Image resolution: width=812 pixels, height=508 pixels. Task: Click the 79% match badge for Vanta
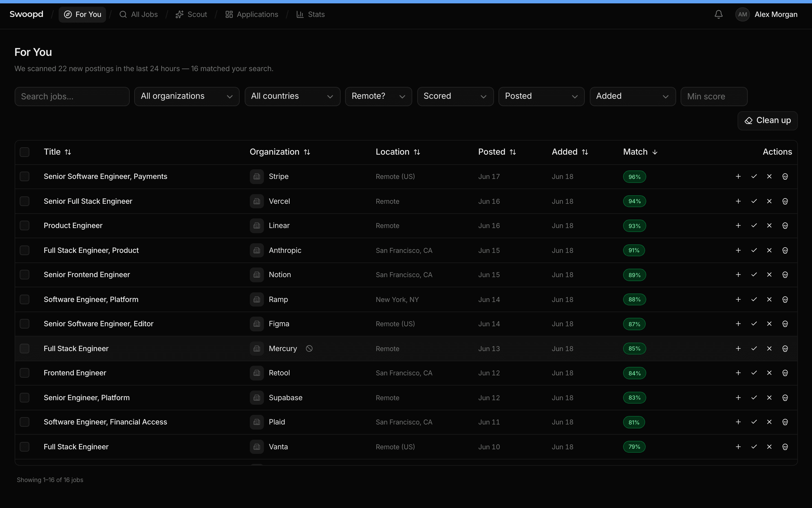pyautogui.click(x=634, y=446)
